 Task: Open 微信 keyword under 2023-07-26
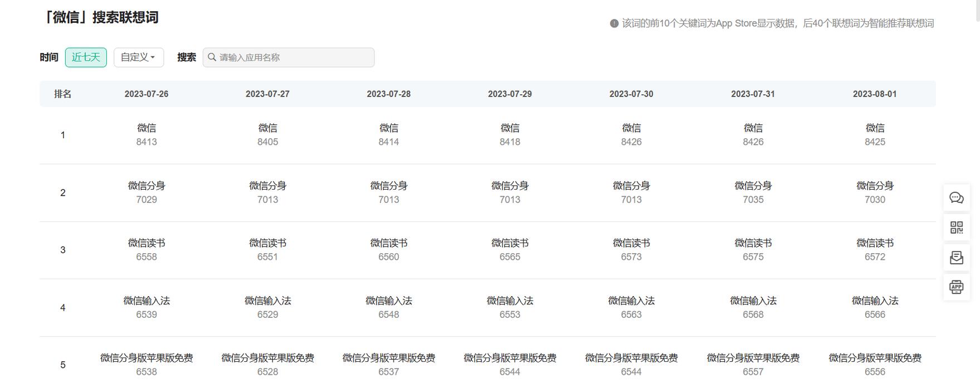coord(147,128)
